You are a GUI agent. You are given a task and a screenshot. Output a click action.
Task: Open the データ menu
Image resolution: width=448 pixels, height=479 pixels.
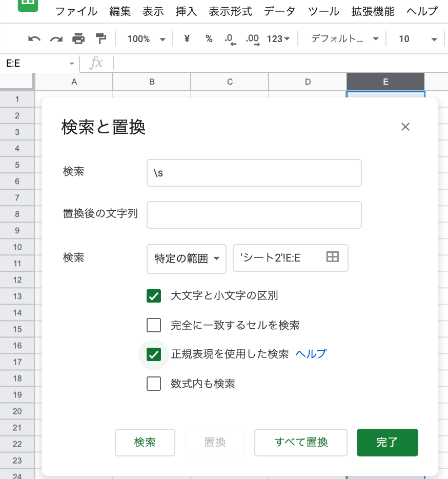click(x=279, y=11)
